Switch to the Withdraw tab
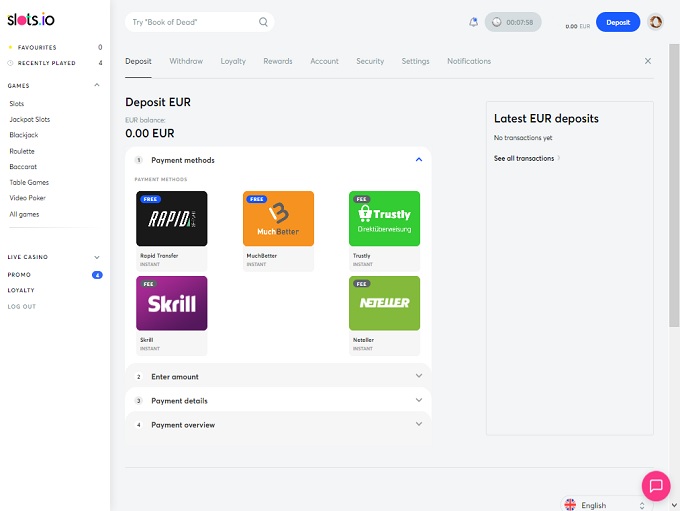 click(186, 61)
